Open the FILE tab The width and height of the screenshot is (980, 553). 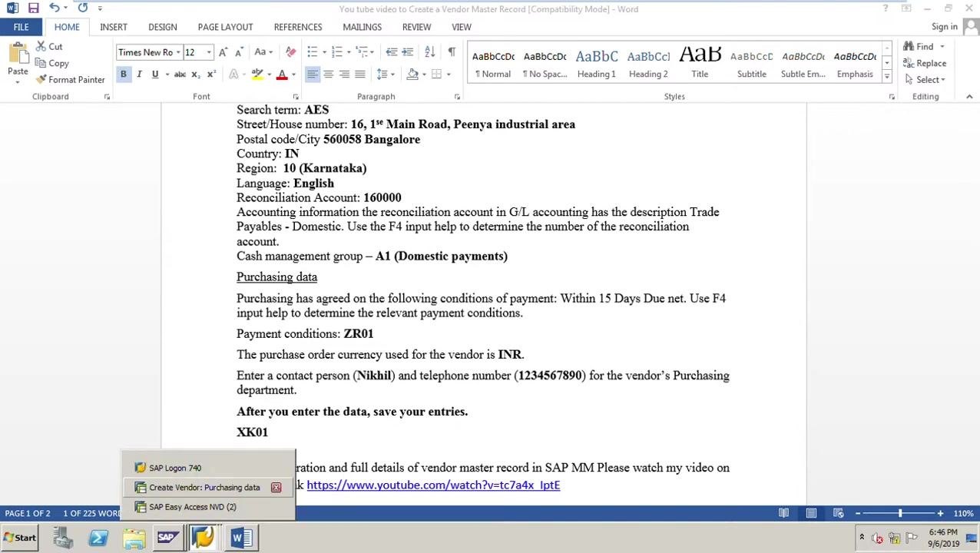coord(21,27)
